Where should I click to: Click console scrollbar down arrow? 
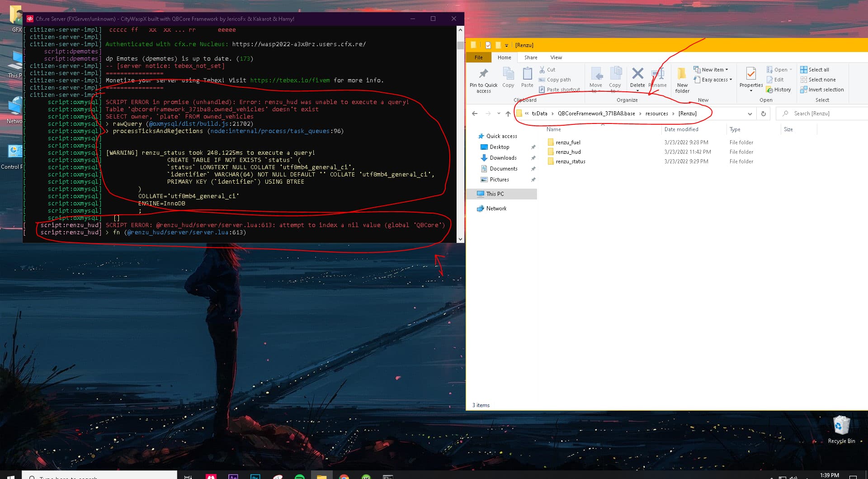[460, 239]
